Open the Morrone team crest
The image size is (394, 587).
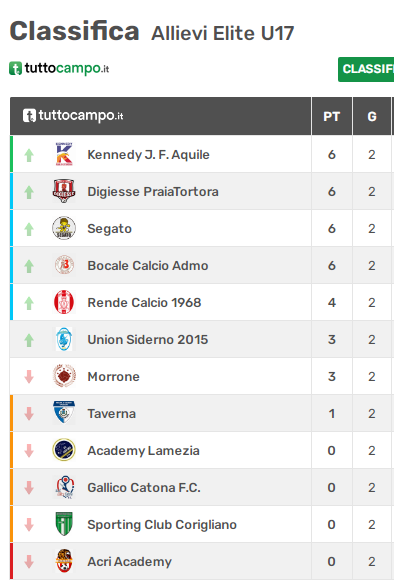tap(64, 376)
